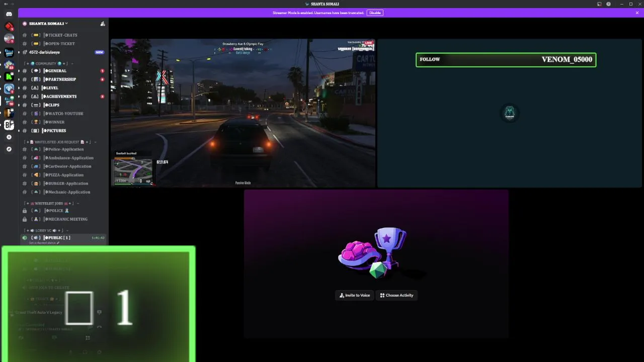This screenshot has height=362, width=644.
Task: Open Discover servers compass icon
Action: pos(9,149)
